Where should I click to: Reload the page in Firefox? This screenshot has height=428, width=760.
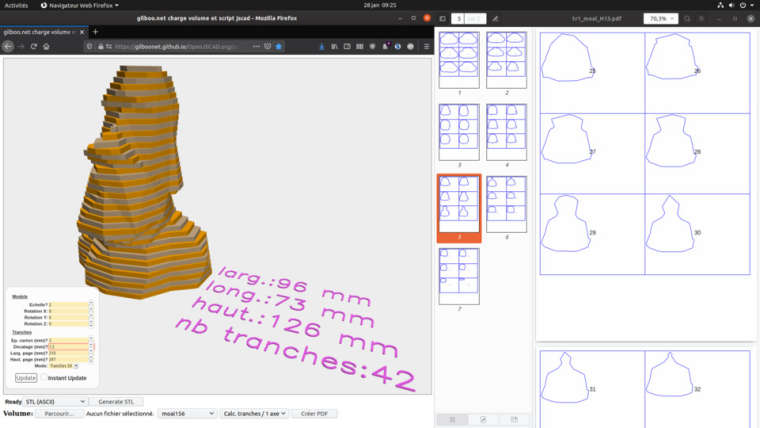tap(33, 47)
